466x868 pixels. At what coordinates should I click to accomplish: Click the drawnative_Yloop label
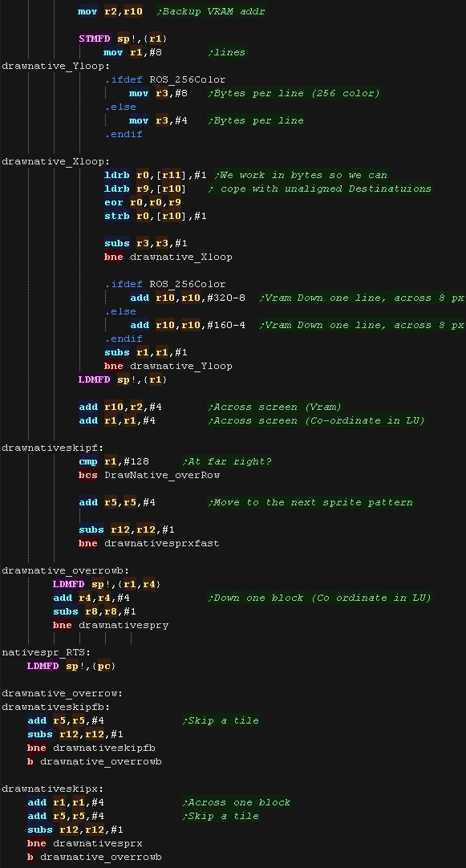(x=56, y=66)
